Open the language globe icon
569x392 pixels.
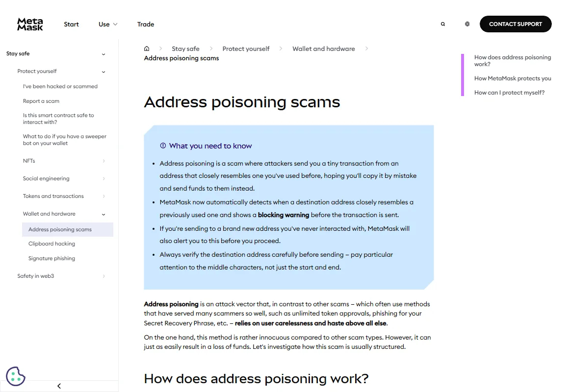(467, 24)
